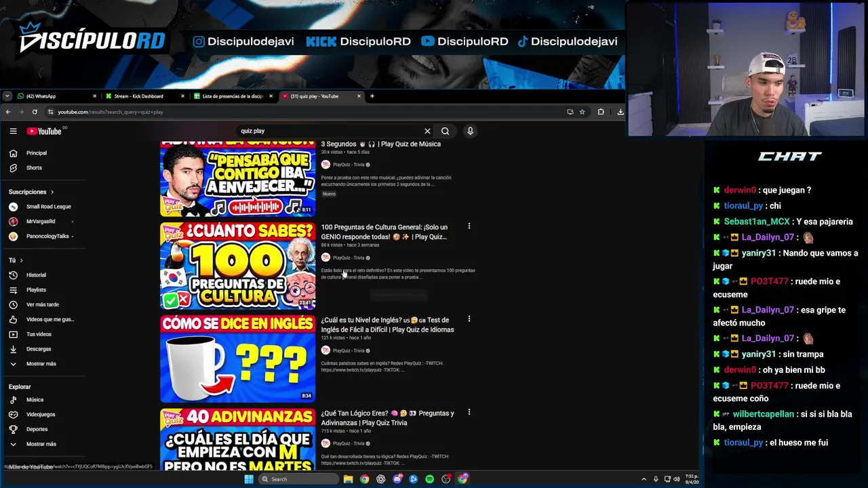Screen dimensions: 868x488
Task: Open Spotify from the taskbar
Action: click(429, 479)
